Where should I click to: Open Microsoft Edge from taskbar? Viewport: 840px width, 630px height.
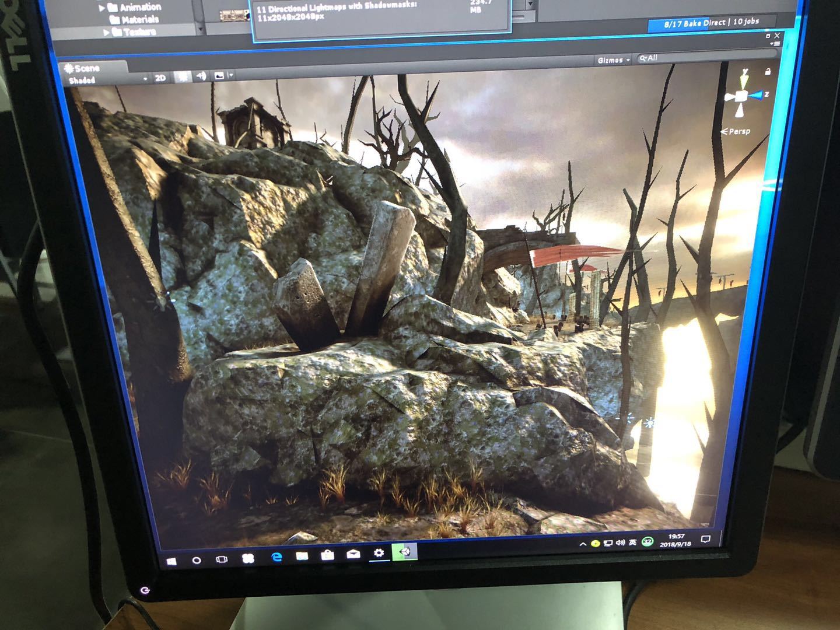pyautogui.click(x=276, y=556)
